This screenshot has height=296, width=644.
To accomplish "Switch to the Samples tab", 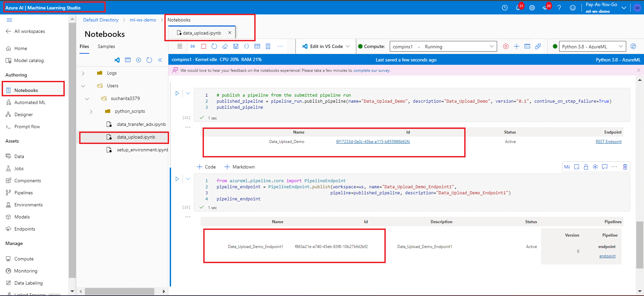I will 106,46.
